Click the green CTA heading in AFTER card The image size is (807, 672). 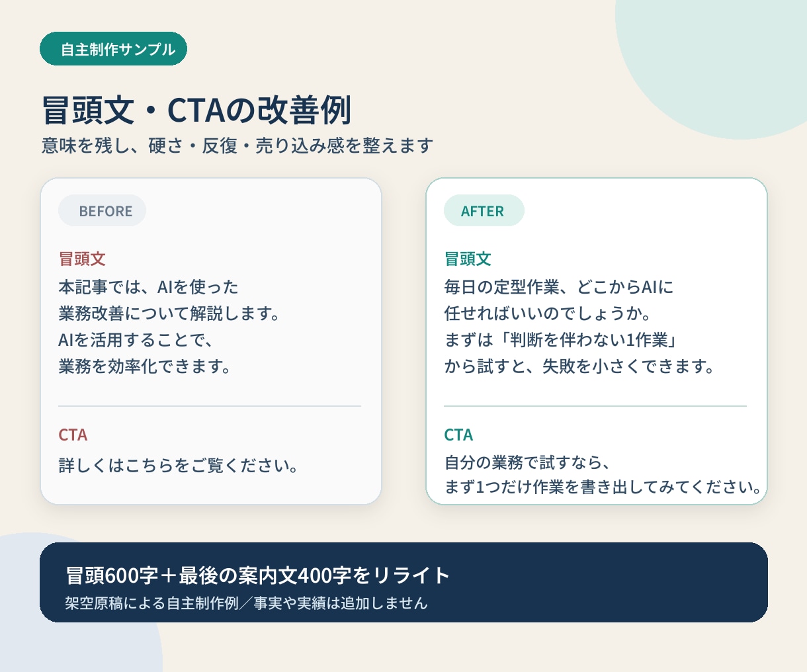[458, 435]
